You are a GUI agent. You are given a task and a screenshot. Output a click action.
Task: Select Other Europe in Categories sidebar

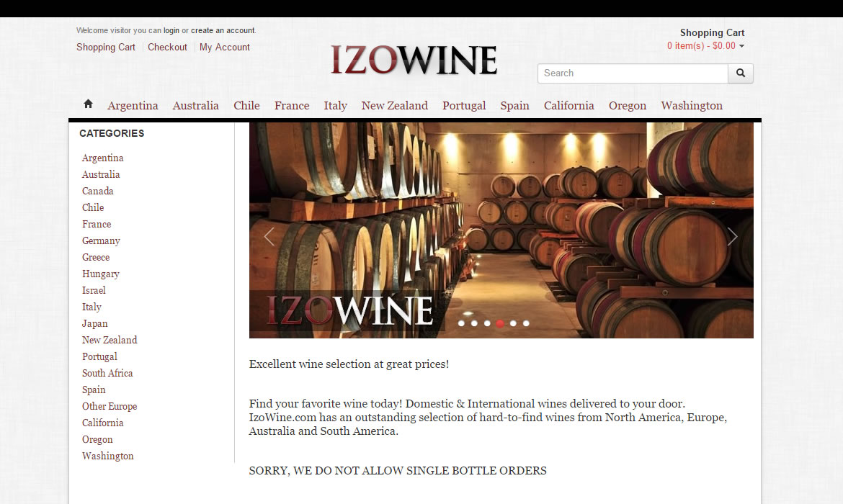tap(109, 406)
